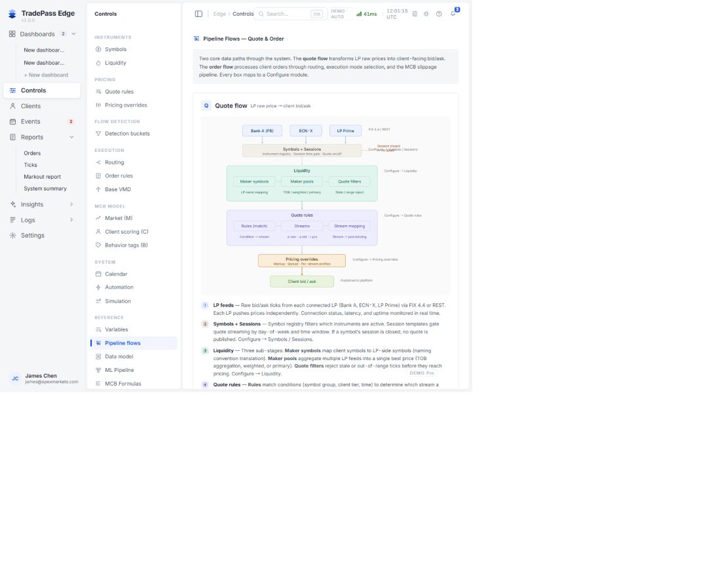The height and width of the screenshot is (588, 708).
Task: Open ML Pipeline reference
Action: (134, 370)
